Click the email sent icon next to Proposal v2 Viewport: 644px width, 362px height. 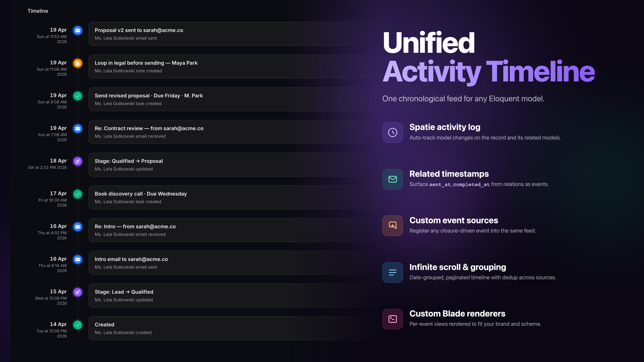(77, 31)
